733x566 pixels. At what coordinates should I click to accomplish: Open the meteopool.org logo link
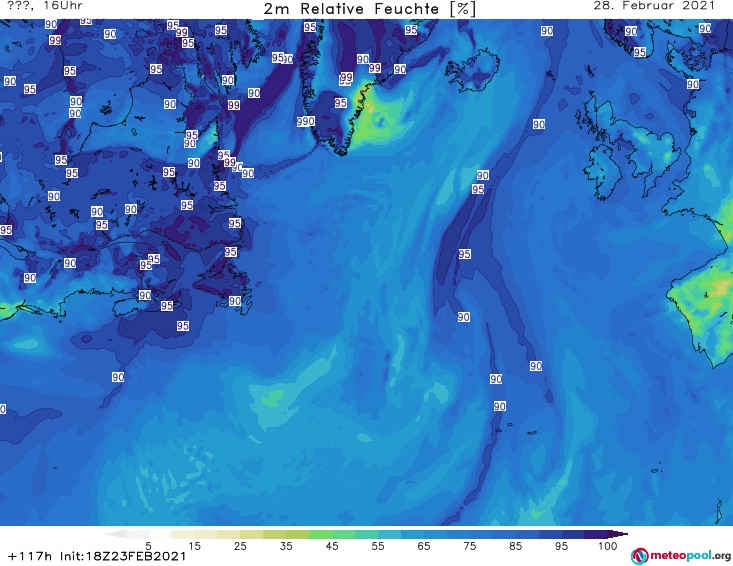(681, 556)
